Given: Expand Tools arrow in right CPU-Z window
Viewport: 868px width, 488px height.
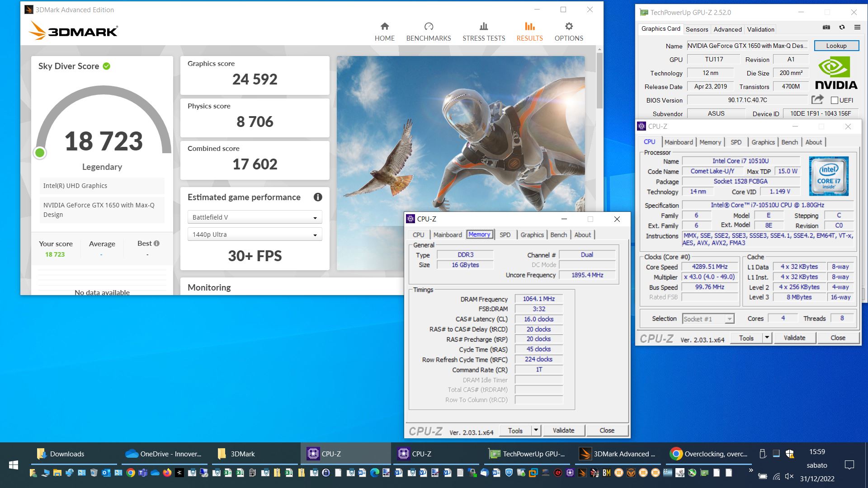Looking at the screenshot, I should [x=767, y=338].
